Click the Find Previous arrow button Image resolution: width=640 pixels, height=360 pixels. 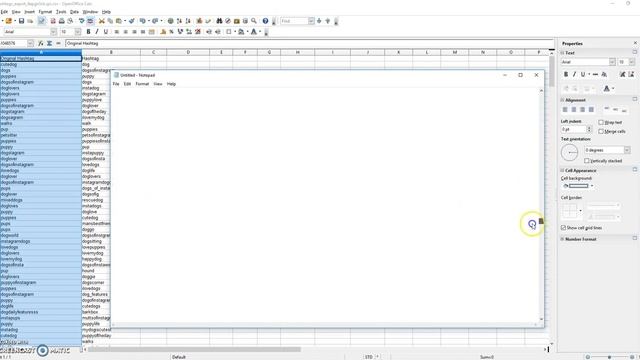point(327,21)
